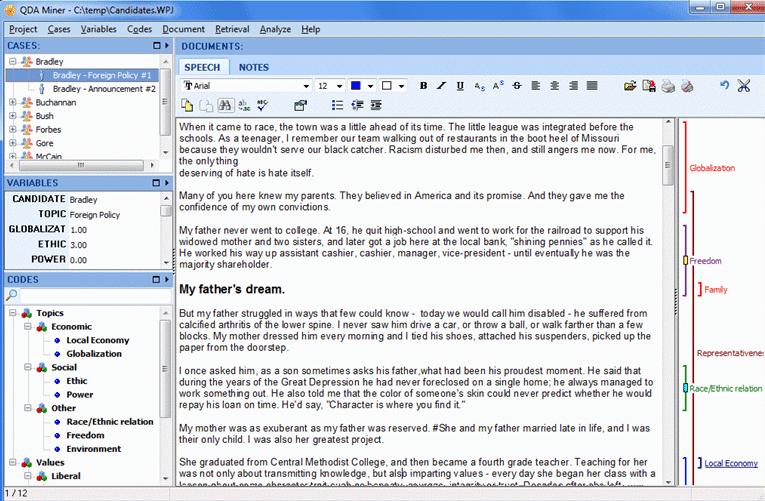Image resolution: width=765 pixels, height=501 pixels.
Task: Open the Retrieval menu
Action: (232, 29)
